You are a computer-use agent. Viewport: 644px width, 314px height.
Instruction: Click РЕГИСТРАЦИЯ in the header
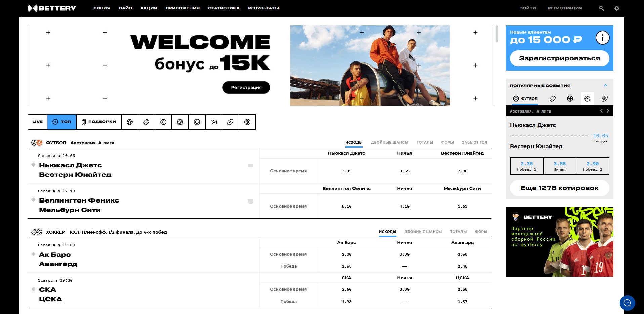pyautogui.click(x=565, y=8)
